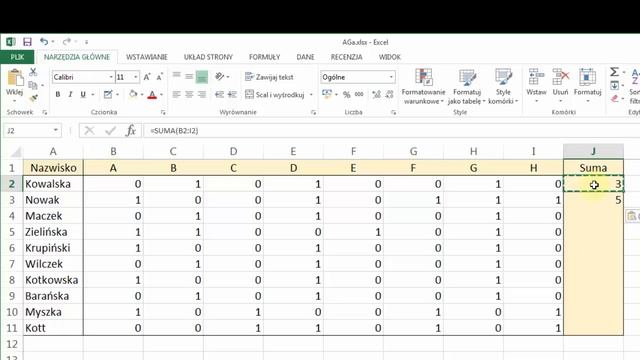Switch to DANE tab

click(x=305, y=57)
